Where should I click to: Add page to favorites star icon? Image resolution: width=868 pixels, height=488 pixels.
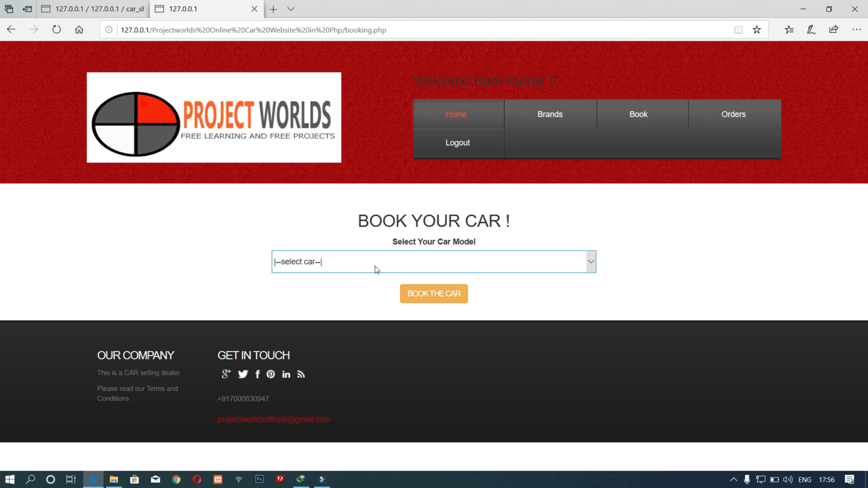click(757, 30)
